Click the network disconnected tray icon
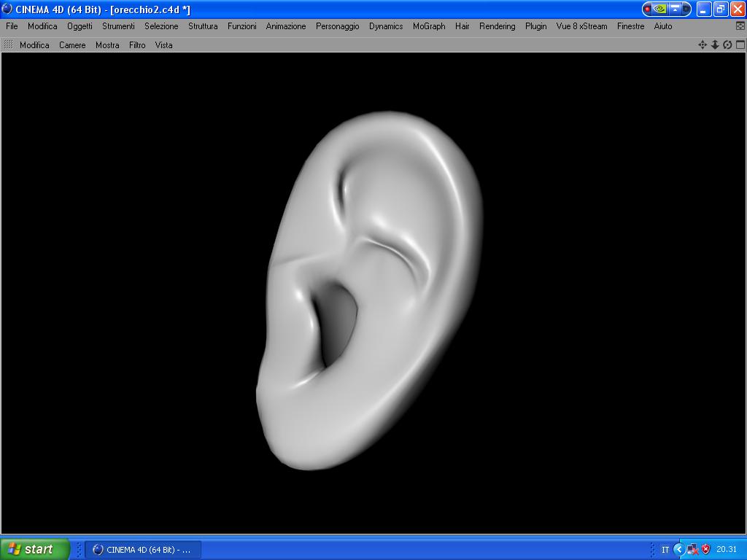The height and width of the screenshot is (560, 747). (x=693, y=549)
